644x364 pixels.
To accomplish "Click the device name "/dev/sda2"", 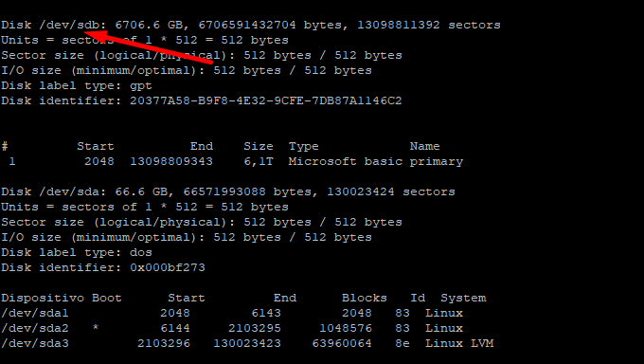I will tap(35, 329).
